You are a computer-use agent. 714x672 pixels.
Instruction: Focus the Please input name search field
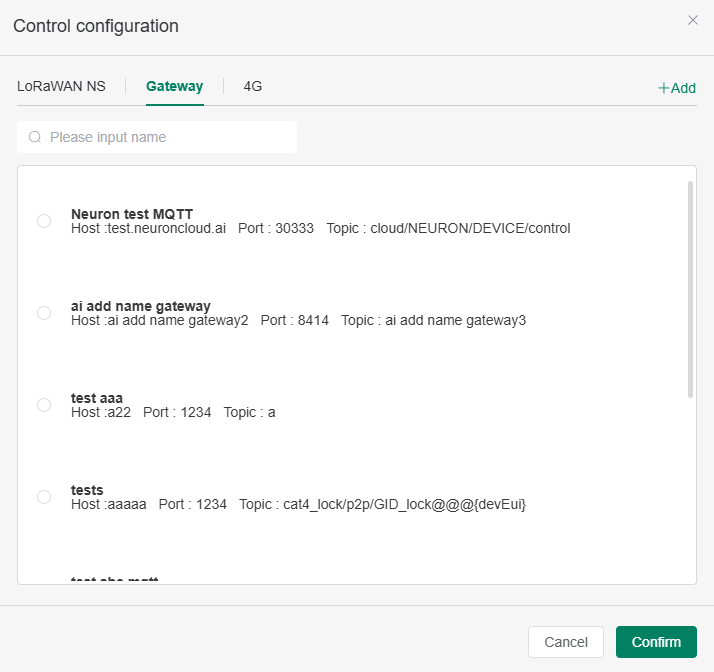coord(170,137)
